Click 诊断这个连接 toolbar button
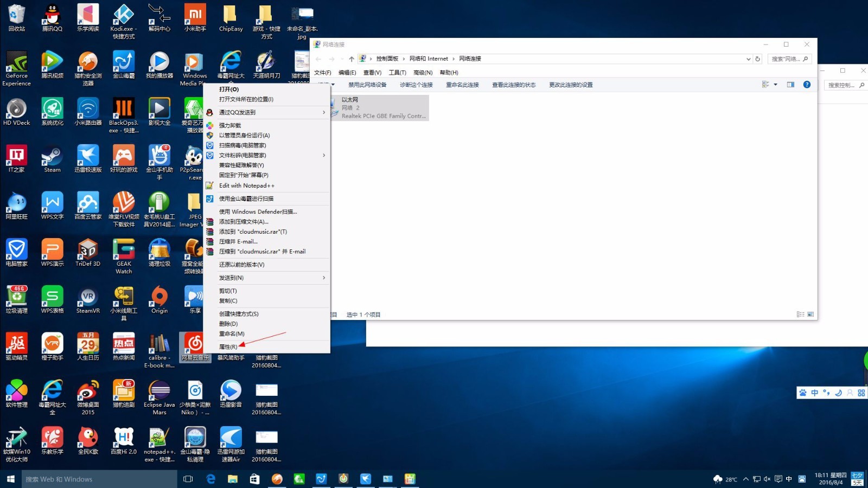This screenshot has height=488, width=868. pos(416,85)
